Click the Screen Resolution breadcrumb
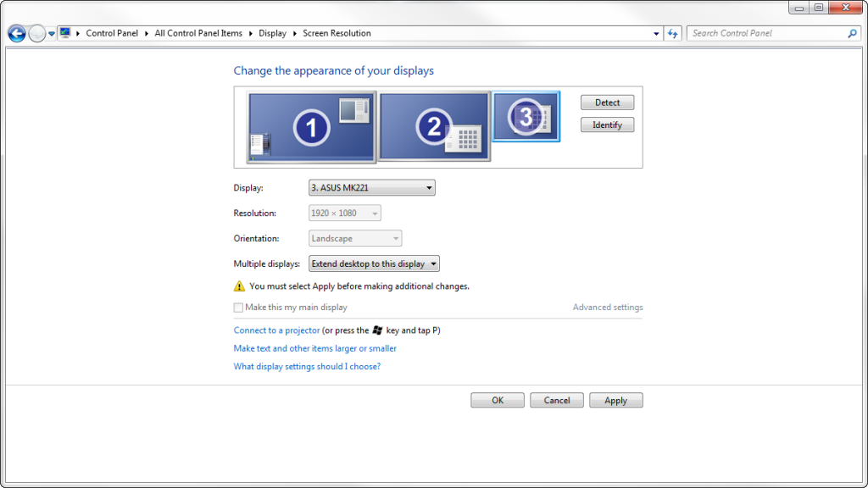868x488 pixels. [x=337, y=33]
